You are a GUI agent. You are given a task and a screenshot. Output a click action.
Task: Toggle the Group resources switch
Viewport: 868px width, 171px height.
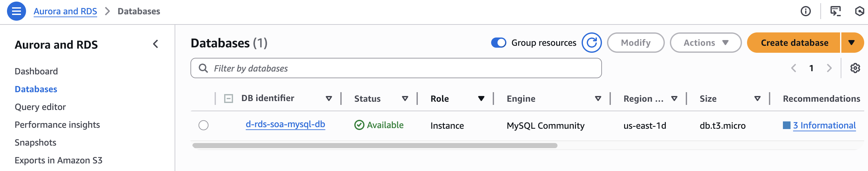498,43
